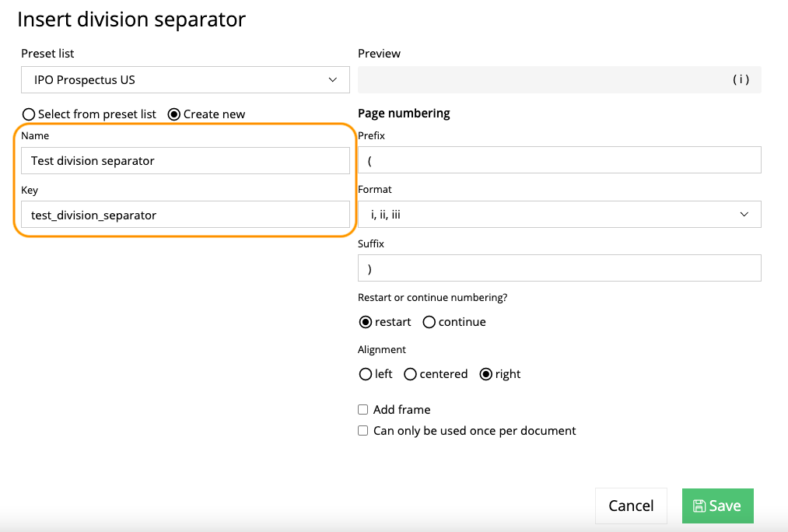This screenshot has height=532, width=788.
Task: Set alignment to centered
Action: (410, 374)
